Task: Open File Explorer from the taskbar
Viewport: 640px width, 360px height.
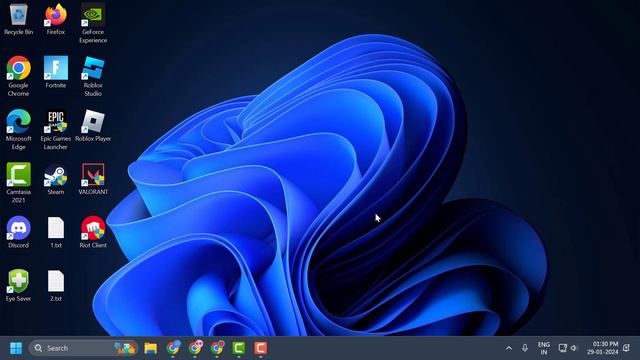Action: pos(151,348)
